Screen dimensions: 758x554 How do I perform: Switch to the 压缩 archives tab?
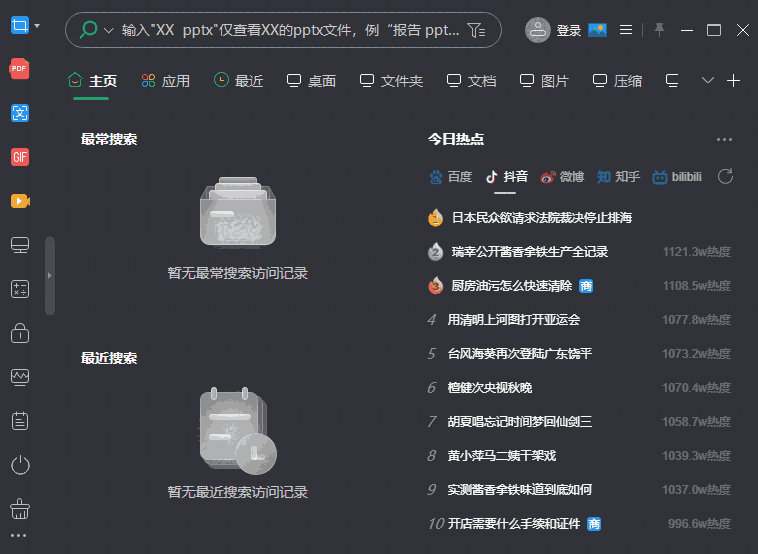click(x=618, y=81)
